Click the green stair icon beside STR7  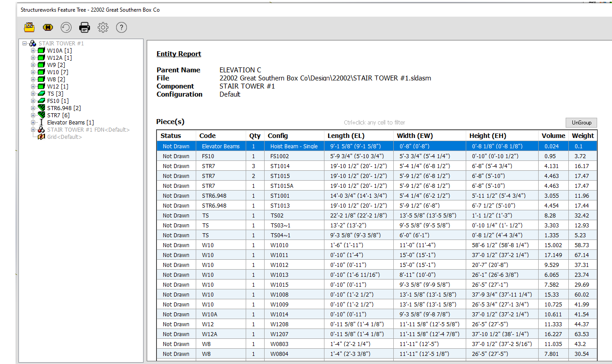coord(41,115)
